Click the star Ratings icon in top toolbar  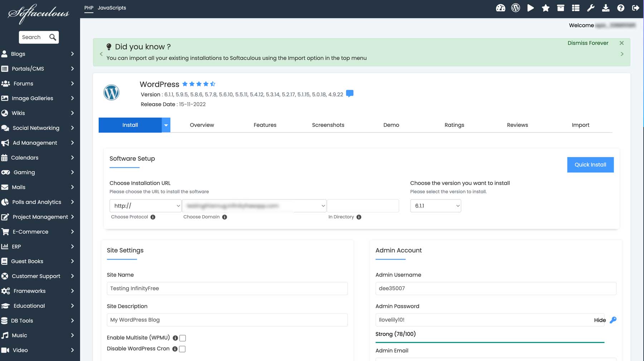(x=546, y=8)
